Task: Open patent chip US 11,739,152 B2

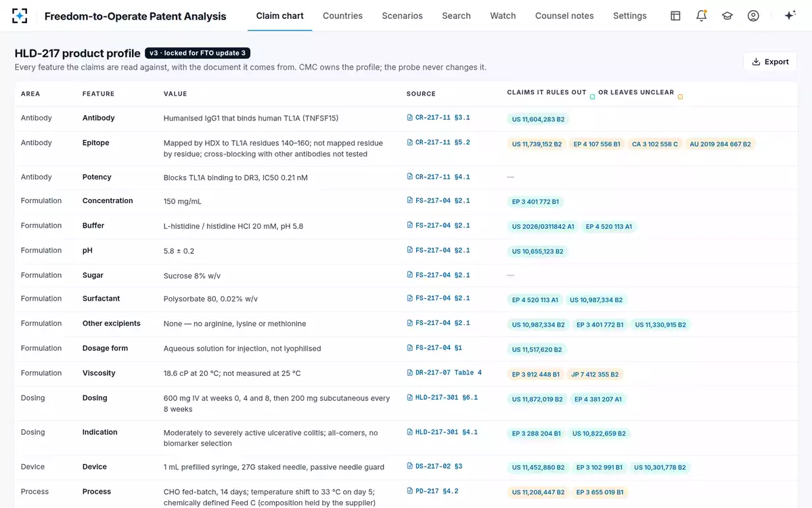Action: pos(537,144)
